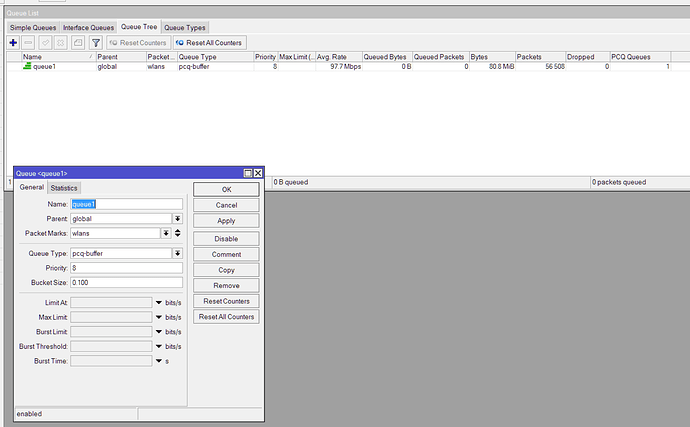Switch to the Interface Queues tab
The width and height of the screenshot is (690, 427).
pyautogui.click(x=88, y=27)
